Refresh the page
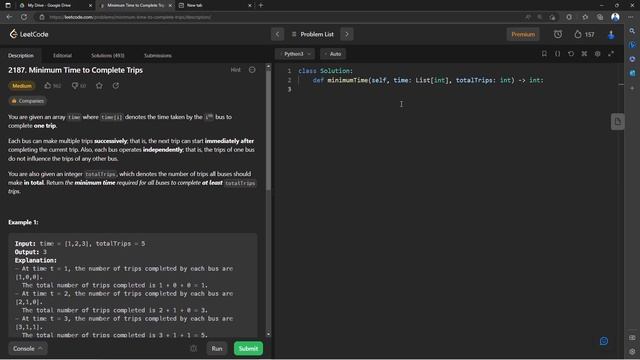Image resolution: width=640 pixels, height=360 pixels. coord(24,17)
